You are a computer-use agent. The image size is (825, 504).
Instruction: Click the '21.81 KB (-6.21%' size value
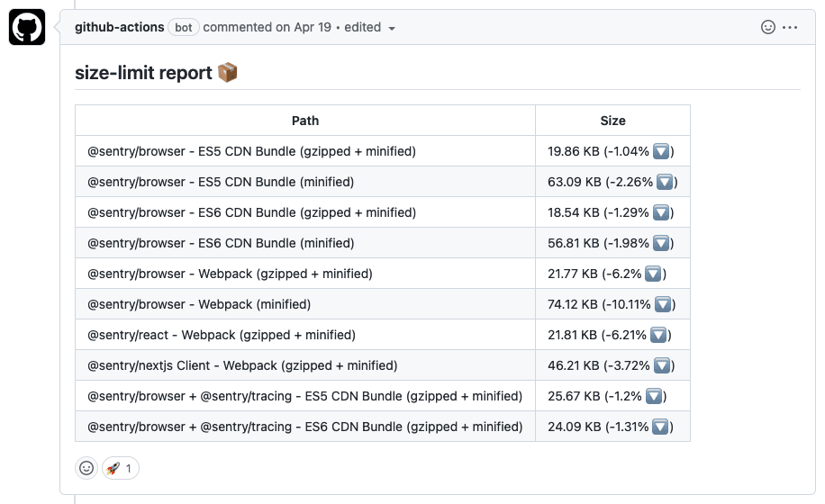point(597,335)
